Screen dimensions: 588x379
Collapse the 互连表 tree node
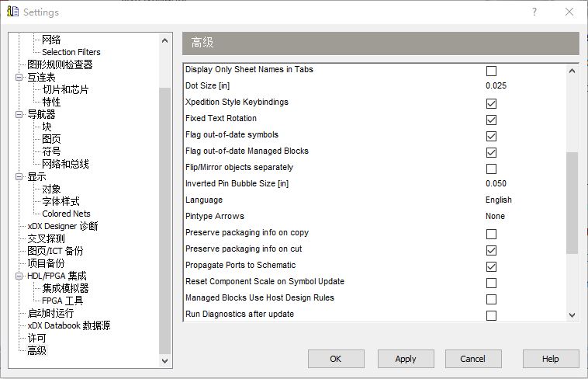(19, 78)
